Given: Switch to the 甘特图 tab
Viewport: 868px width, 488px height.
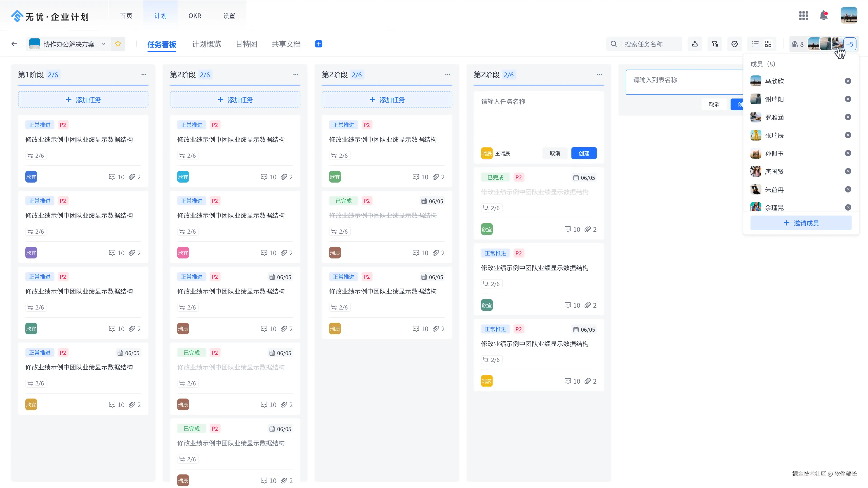Looking at the screenshot, I should point(246,44).
